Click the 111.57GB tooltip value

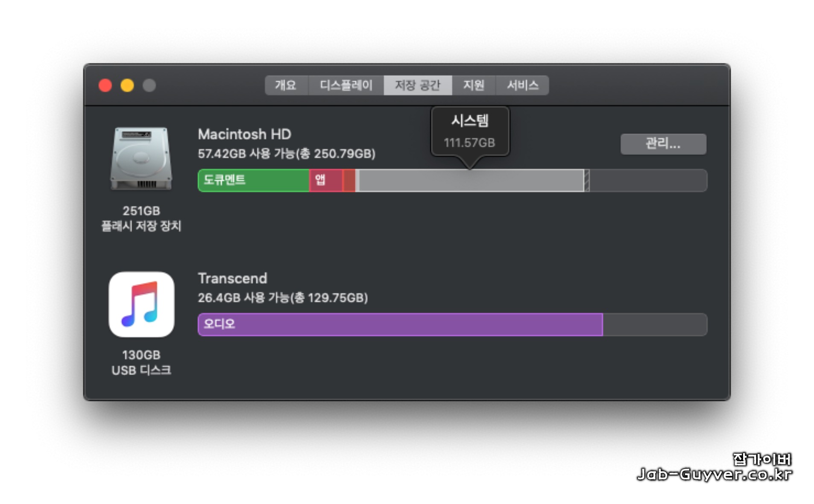[469, 143]
